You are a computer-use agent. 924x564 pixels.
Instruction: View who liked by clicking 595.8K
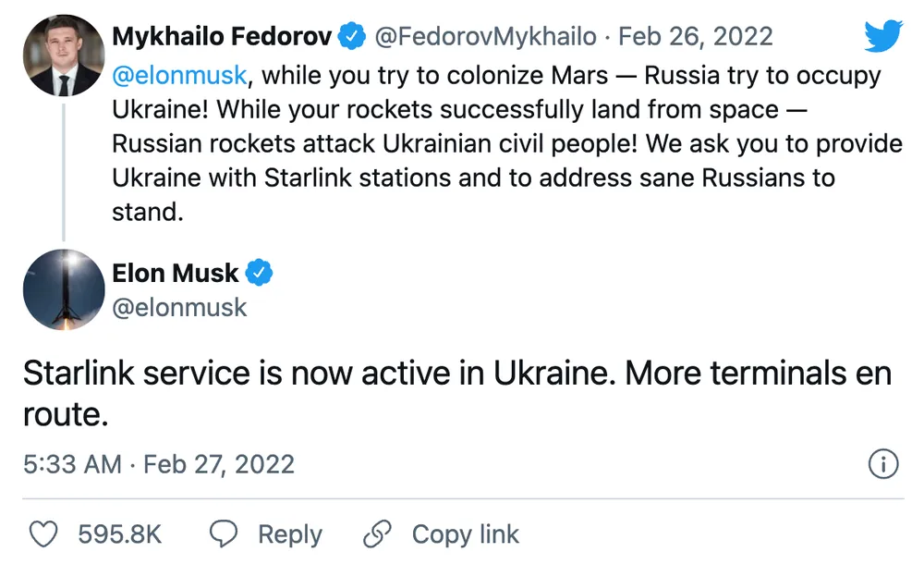coord(122,533)
